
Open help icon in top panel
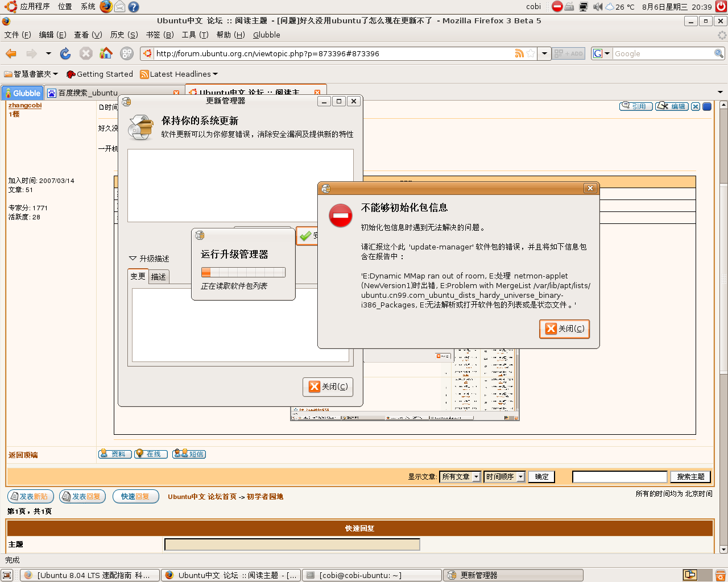pyautogui.click(x=133, y=6)
